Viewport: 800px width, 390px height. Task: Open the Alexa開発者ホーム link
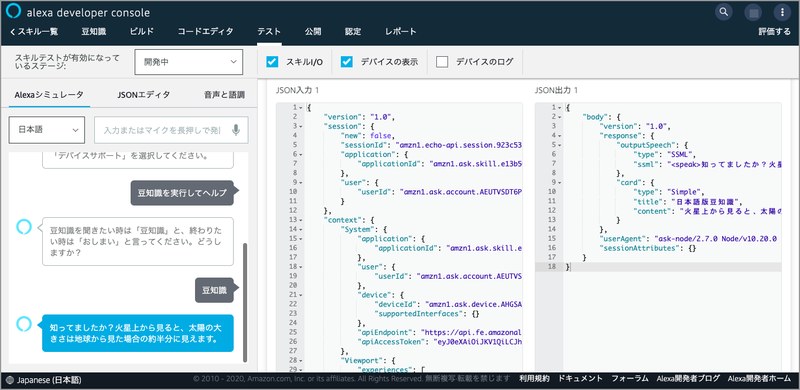[x=759, y=379]
